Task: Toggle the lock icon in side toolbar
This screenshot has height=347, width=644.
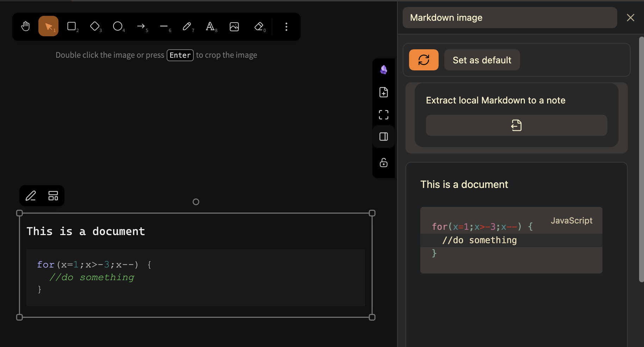Action: (x=384, y=163)
